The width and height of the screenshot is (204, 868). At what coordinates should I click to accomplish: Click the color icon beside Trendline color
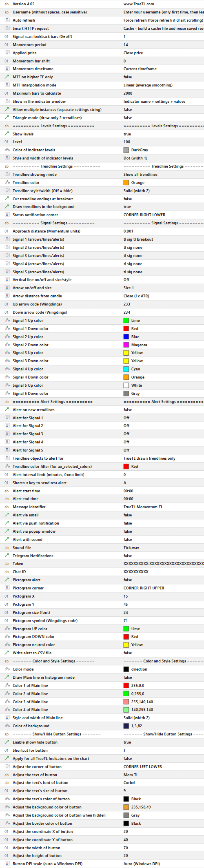click(x=7, y=183)
